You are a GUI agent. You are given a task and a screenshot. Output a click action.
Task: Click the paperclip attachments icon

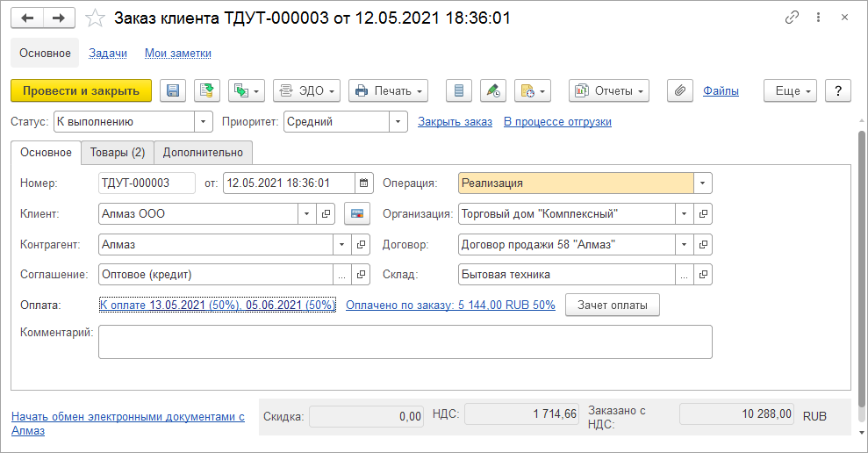pos(680,91)
